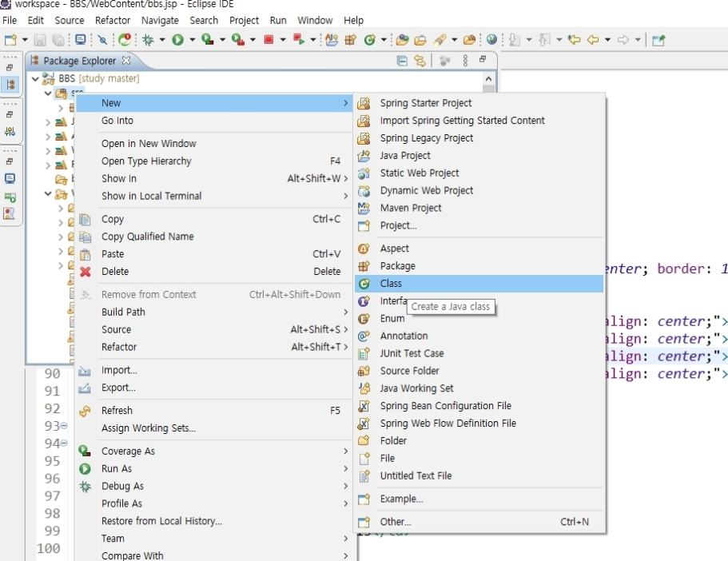Screen dimensions: 728x561
Task: Click the Package Explorer vertical scrollbar up arrow
Action: tap(488, 78)
